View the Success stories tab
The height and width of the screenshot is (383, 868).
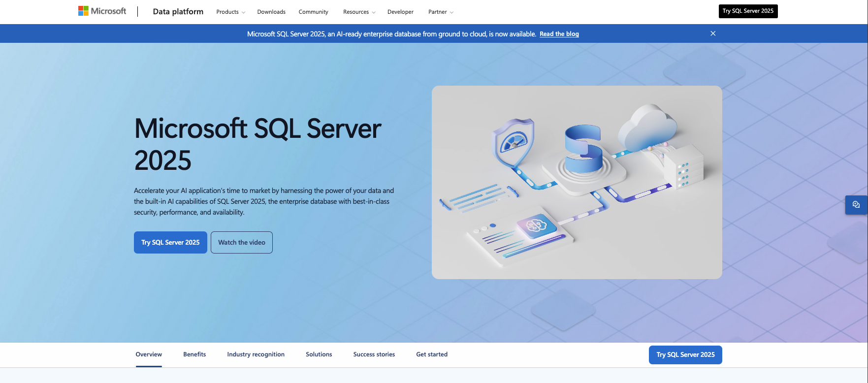pyautogui.click(x=374, y=354)
